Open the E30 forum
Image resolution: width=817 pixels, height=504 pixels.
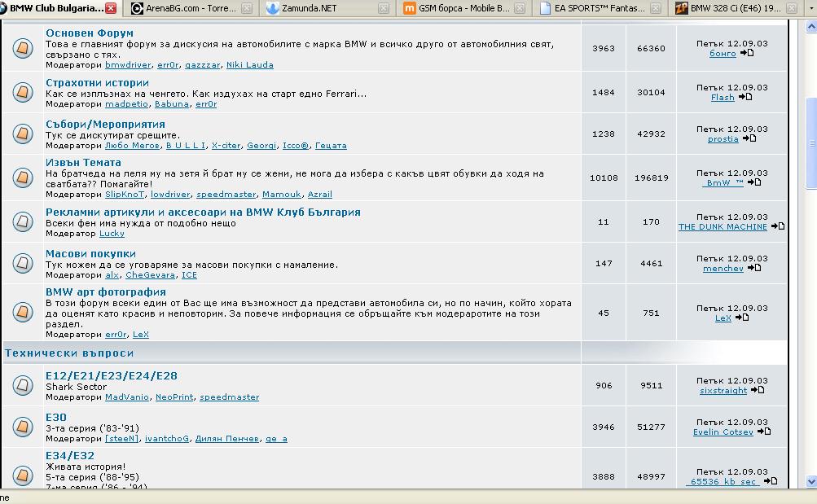coord(55,417)
